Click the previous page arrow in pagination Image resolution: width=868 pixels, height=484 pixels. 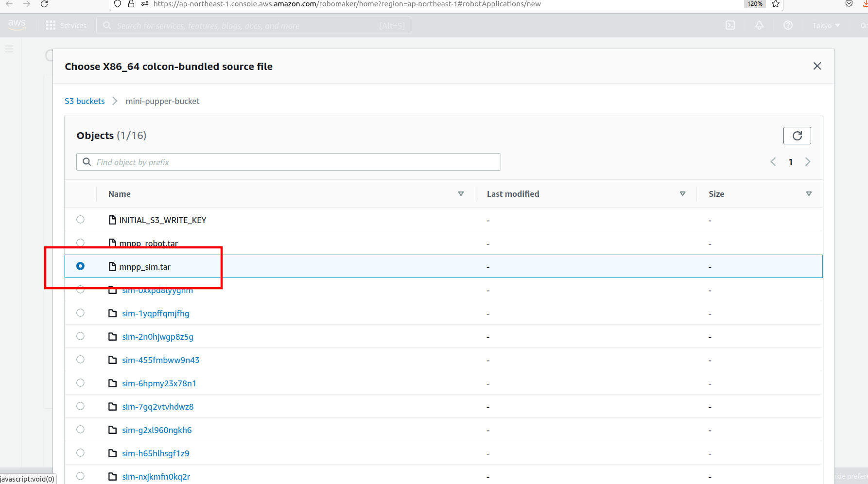(773, 162)
